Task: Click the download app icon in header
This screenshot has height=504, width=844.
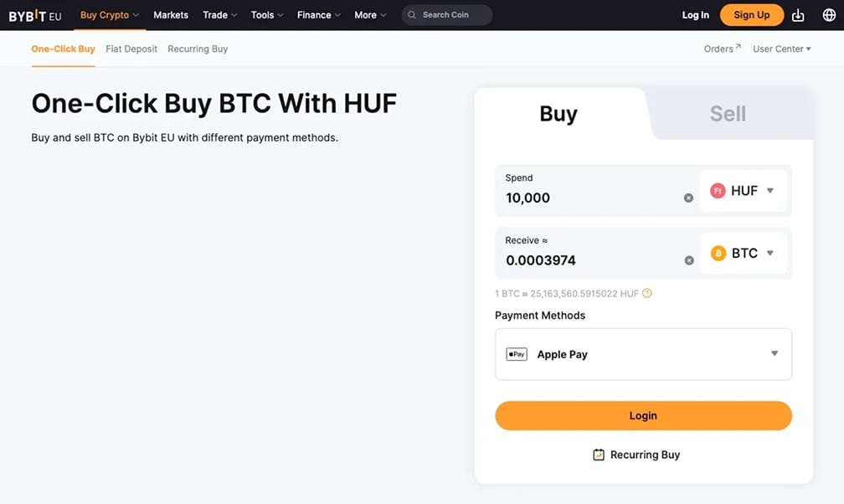Action: coord(798,15)
